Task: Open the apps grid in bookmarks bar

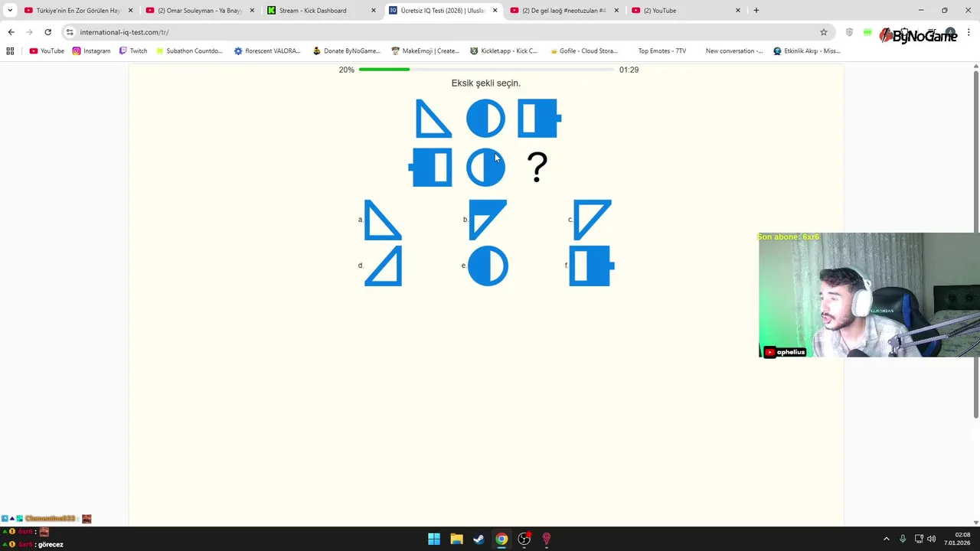Action: tap(10, 51)
